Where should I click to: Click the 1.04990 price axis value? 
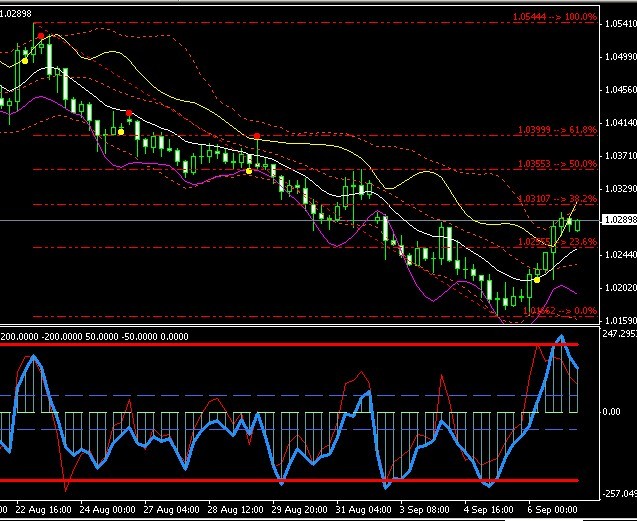(620, 56)
